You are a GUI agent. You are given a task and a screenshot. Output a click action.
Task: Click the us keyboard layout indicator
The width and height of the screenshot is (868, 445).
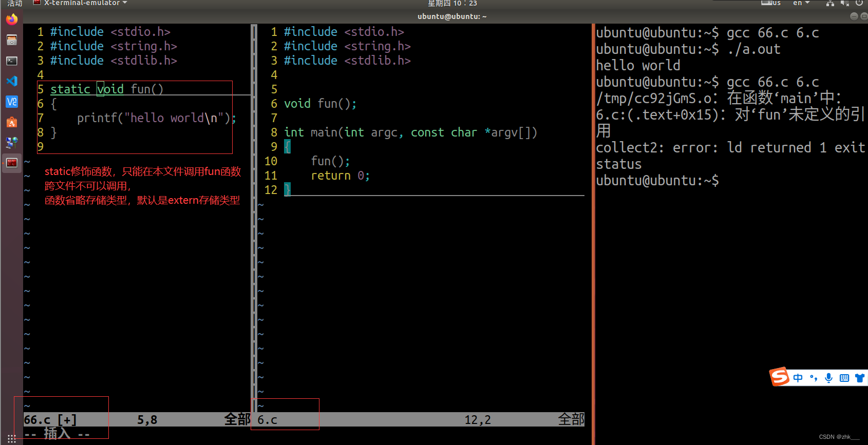(771, 3)
